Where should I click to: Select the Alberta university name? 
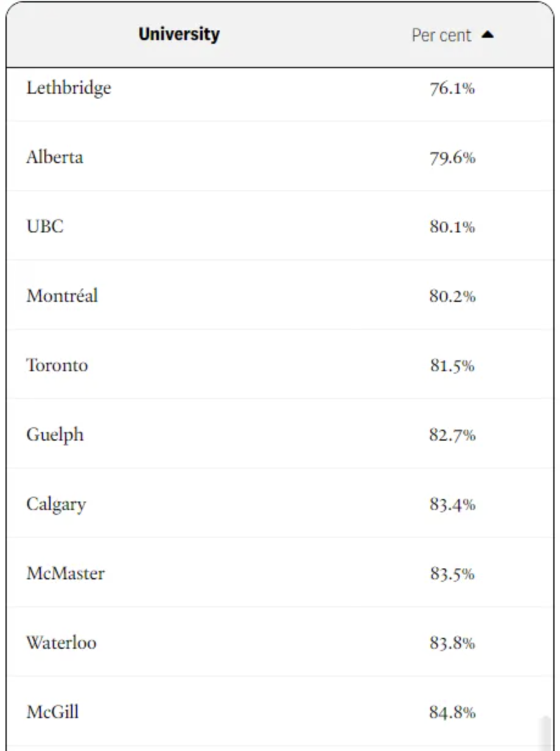[x=55, y=157]
